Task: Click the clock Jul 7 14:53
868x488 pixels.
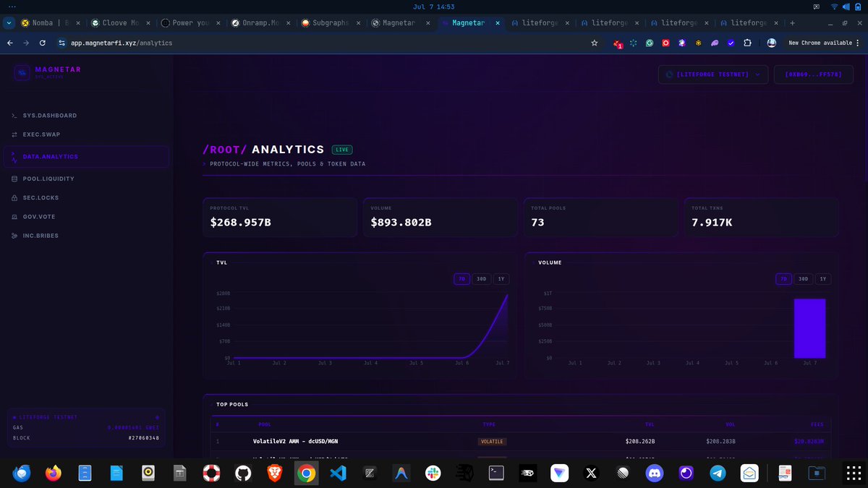Action: tap(434, 7)
